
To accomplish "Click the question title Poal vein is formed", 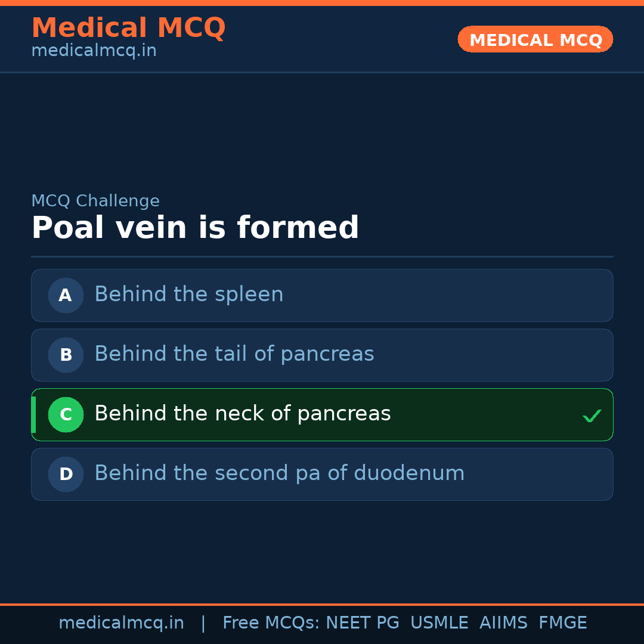I will click(x=196, y=227).
